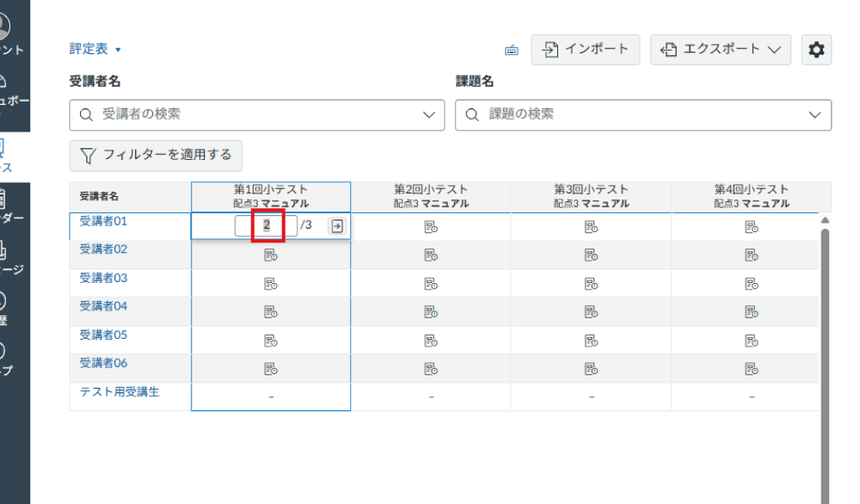Viewport: 860px width, 504px height.
Task: Click the フィルターを適用する button
Action: [156, 156]
